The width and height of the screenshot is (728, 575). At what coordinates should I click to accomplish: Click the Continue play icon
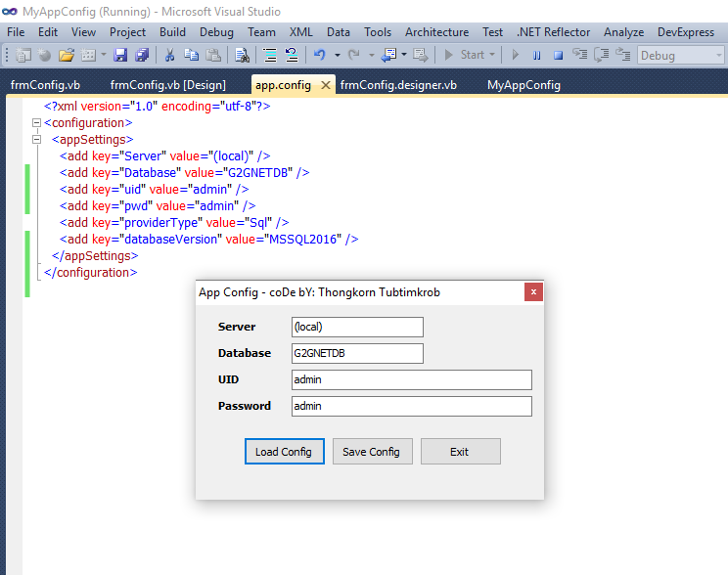pos(515,55)
